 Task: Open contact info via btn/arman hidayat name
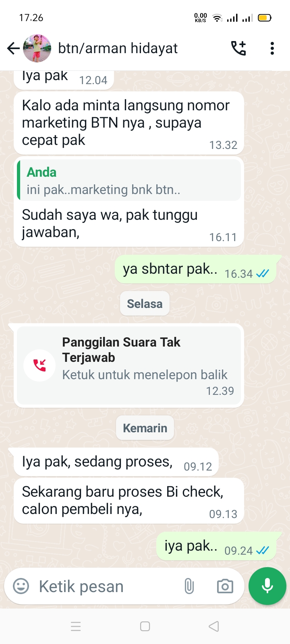point(118,48)
